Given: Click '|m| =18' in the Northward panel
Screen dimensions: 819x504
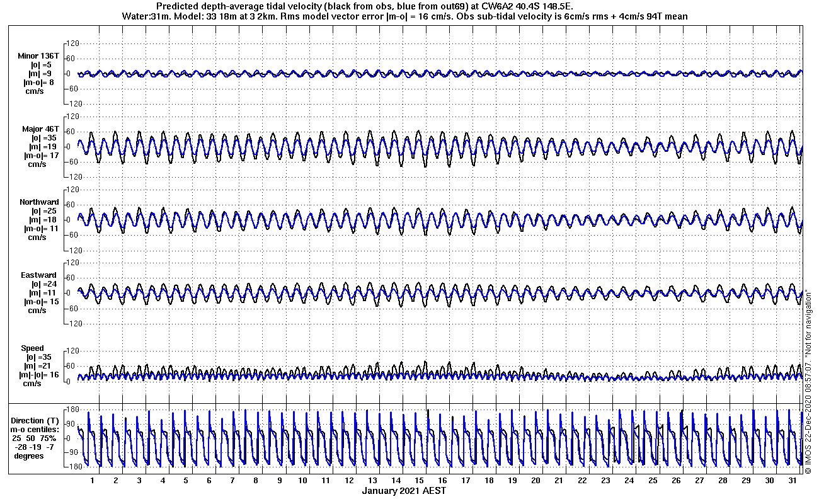Looking at the screenshot, I should tap(43, 220).
